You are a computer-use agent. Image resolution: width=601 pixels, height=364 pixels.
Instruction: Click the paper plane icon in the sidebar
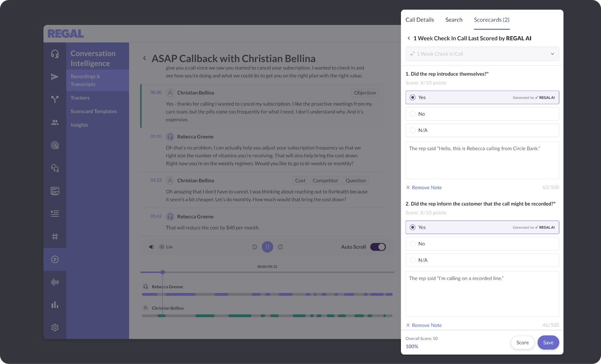coord(55,77)
